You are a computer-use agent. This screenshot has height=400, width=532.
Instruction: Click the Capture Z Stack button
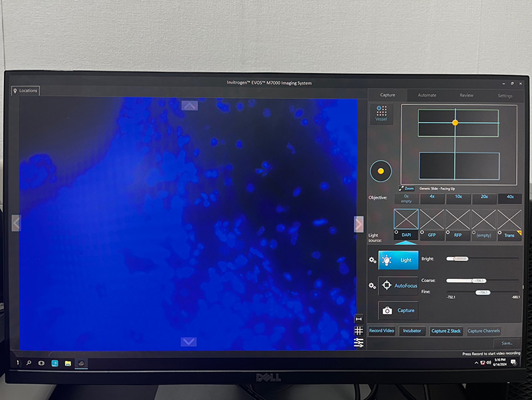click(x=446, y=331)
